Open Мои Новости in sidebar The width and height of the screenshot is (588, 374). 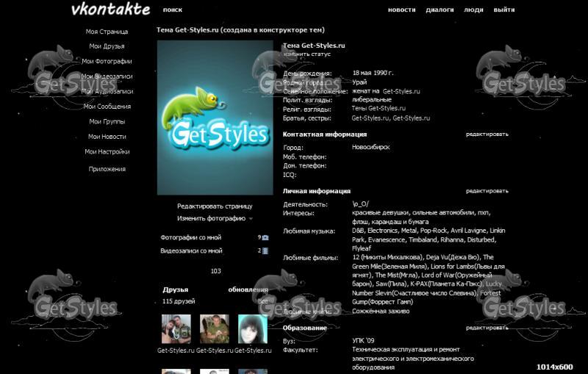point(107,137)
